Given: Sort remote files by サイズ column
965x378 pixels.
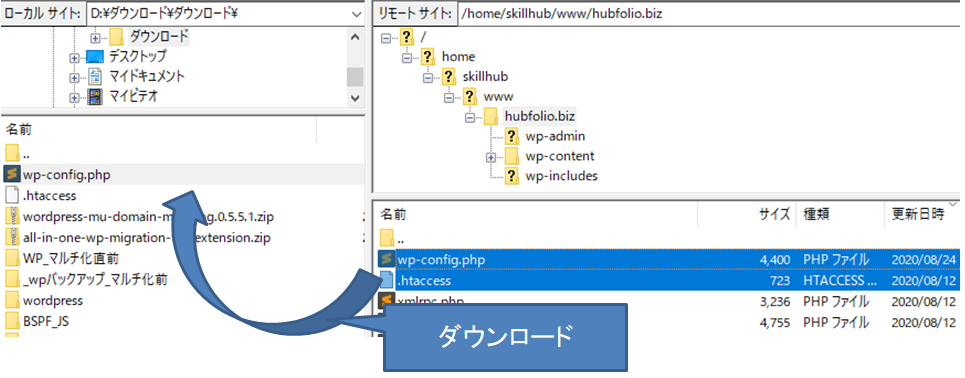Looking at the screenshot, I should point(746,214).
